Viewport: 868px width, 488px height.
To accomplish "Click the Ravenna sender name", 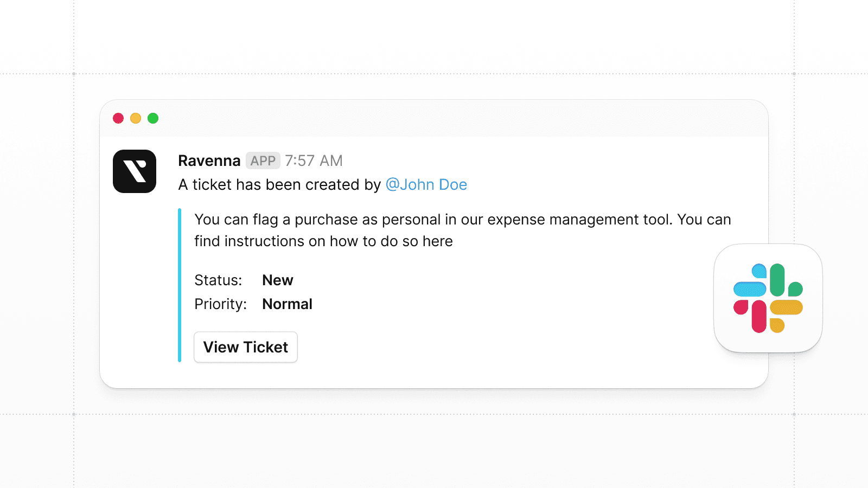I will click(x=209, y=160).
